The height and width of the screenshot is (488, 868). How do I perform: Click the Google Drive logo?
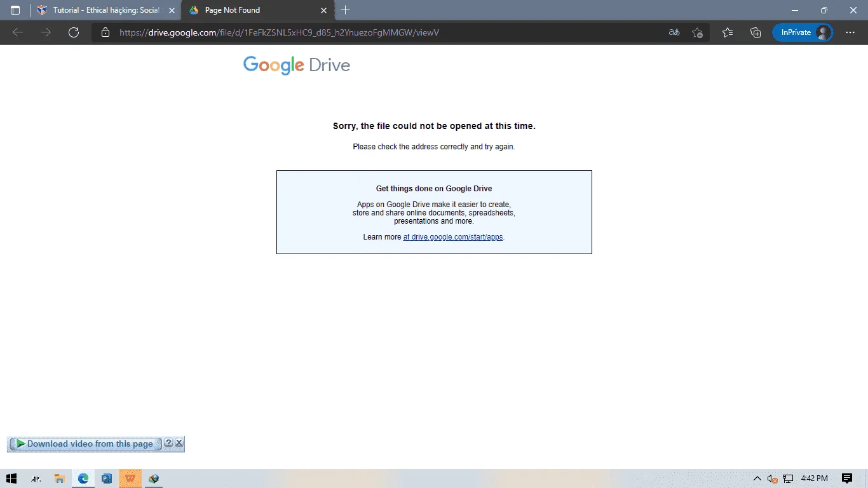tap(297, 65)
